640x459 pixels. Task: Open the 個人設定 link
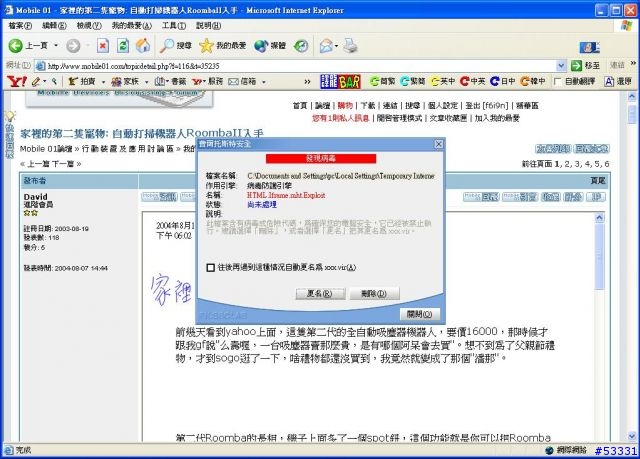pos(442,106)
